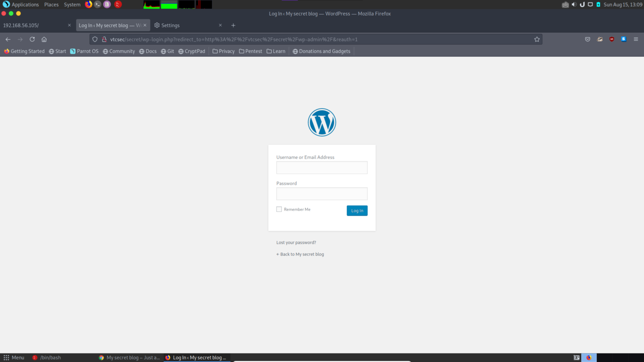644x362 pixels.
Task: Select the Log In My secret blog tab
Action: (x=113, y=25)
